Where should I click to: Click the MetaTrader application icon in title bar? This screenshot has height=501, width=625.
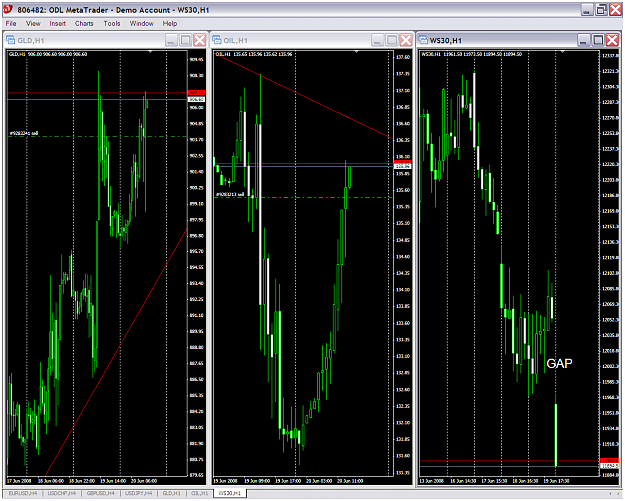point(8,9)
